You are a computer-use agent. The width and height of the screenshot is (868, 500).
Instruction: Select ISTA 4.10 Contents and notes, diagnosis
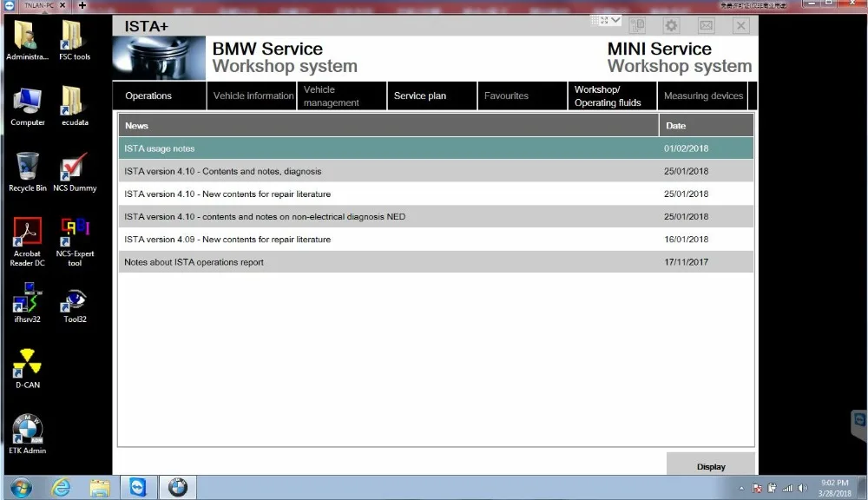pos(436,171)
